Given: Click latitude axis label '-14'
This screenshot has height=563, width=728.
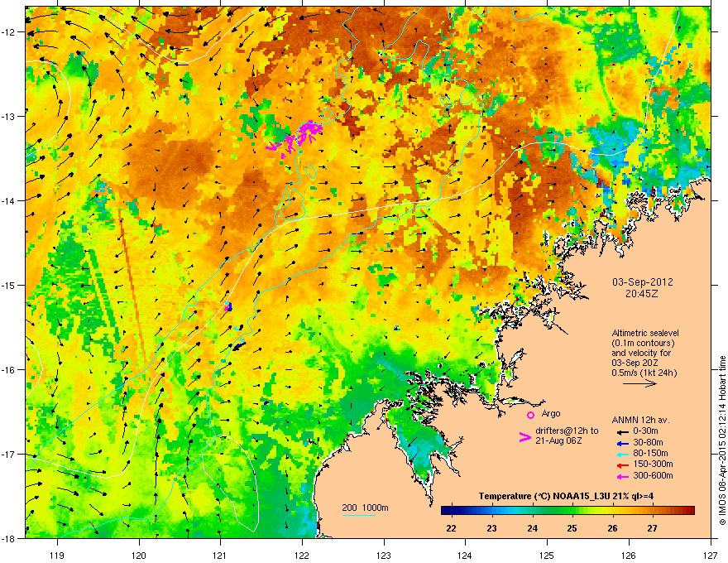Looking at the screenshot, I should tap(8, 201).
